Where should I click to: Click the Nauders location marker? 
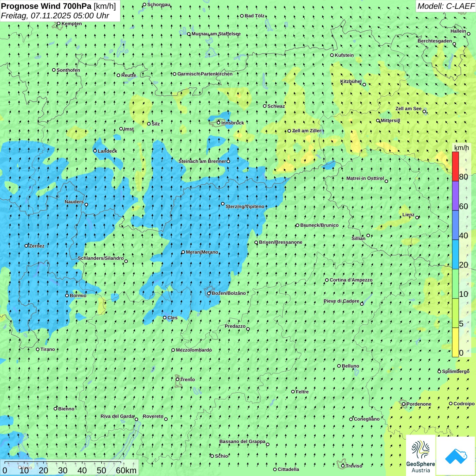[x=86, y=205]
